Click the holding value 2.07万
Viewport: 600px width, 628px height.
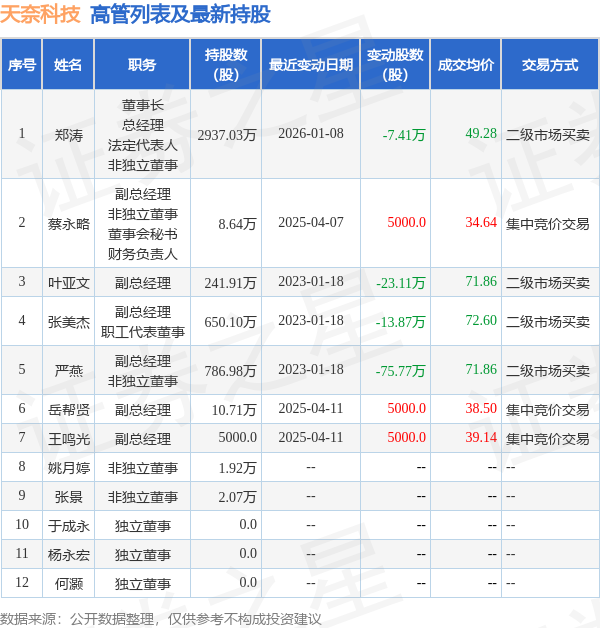point(237,497)
